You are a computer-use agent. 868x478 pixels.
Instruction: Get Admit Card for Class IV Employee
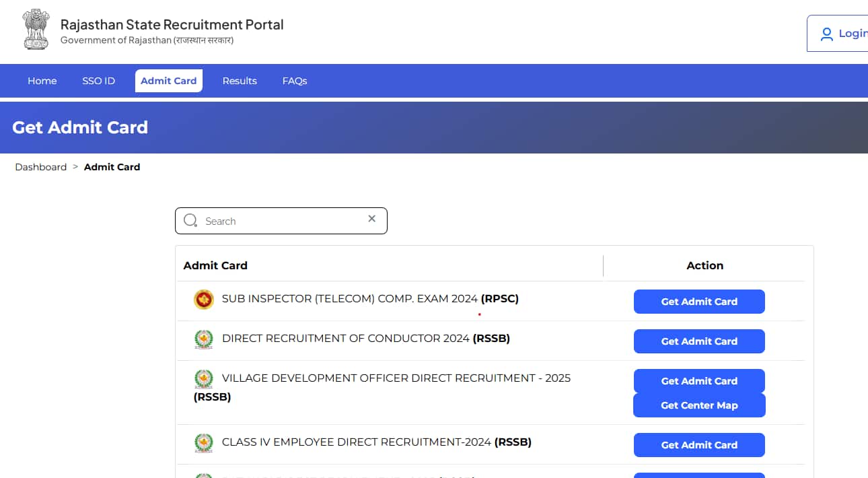pyautogui.click(x=699, y=445)
